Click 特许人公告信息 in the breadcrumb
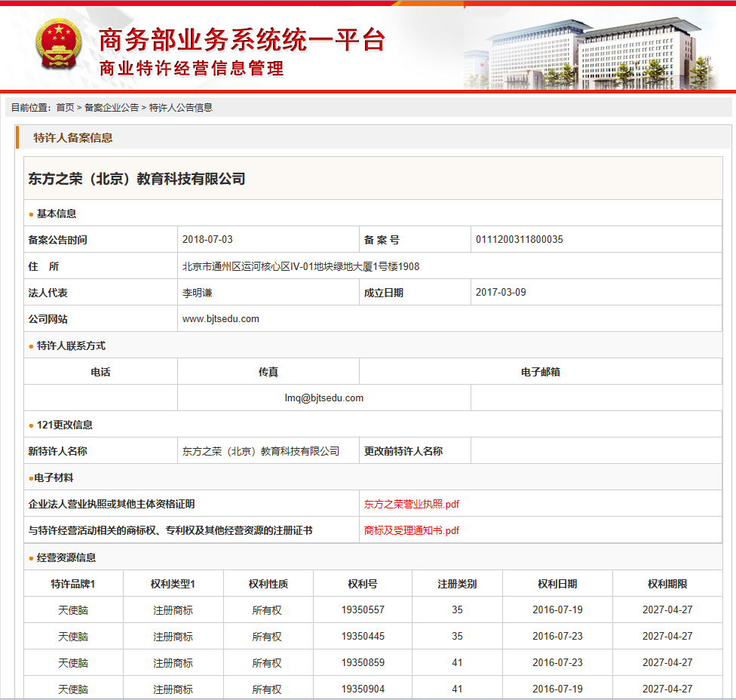The height and width of the screenshot is (700, 736). 181,108
